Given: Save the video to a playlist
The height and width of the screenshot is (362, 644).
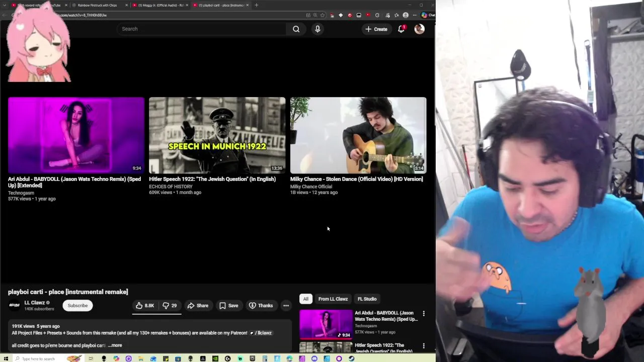Looking at the screenshot, I should 229,306.
